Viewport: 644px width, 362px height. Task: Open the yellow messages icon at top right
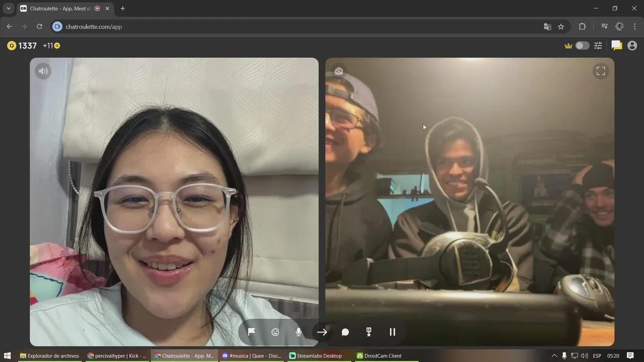616,45
